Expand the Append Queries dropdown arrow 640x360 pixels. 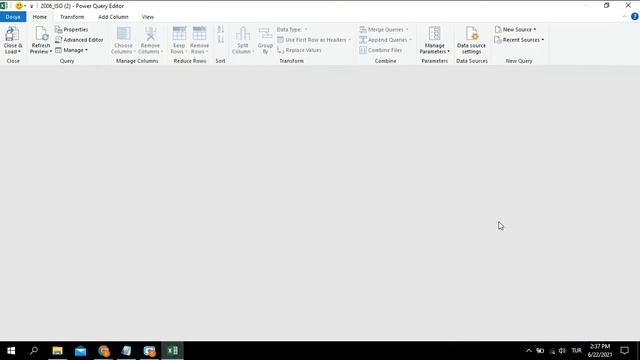point(410,40)
